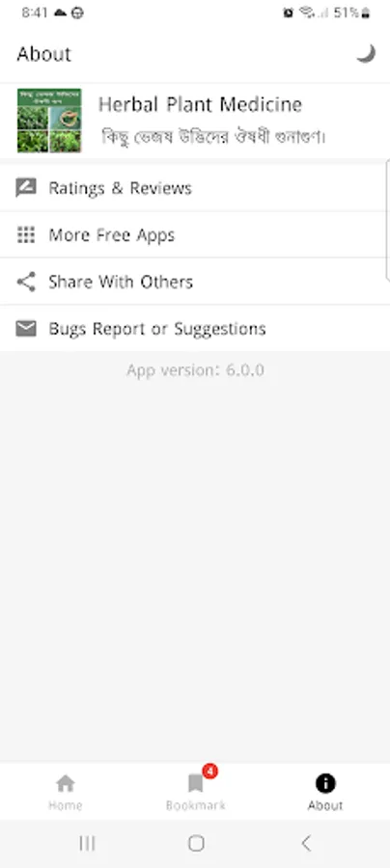Tap the Android back button
The image size is (390, 868).
306,843
